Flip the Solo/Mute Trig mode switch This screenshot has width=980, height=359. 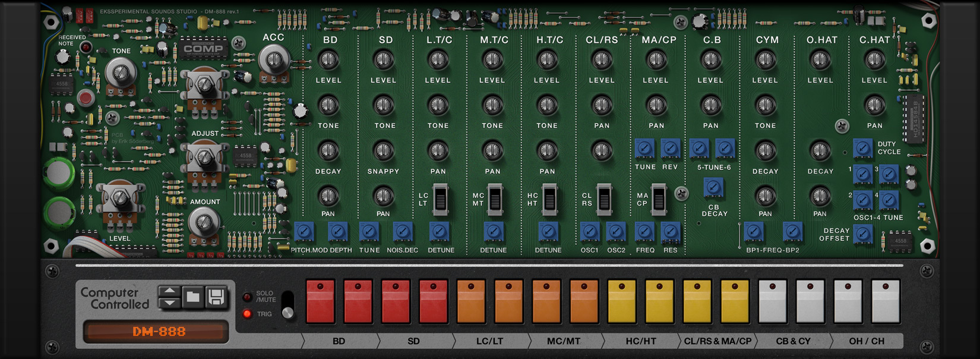point(287,305)
